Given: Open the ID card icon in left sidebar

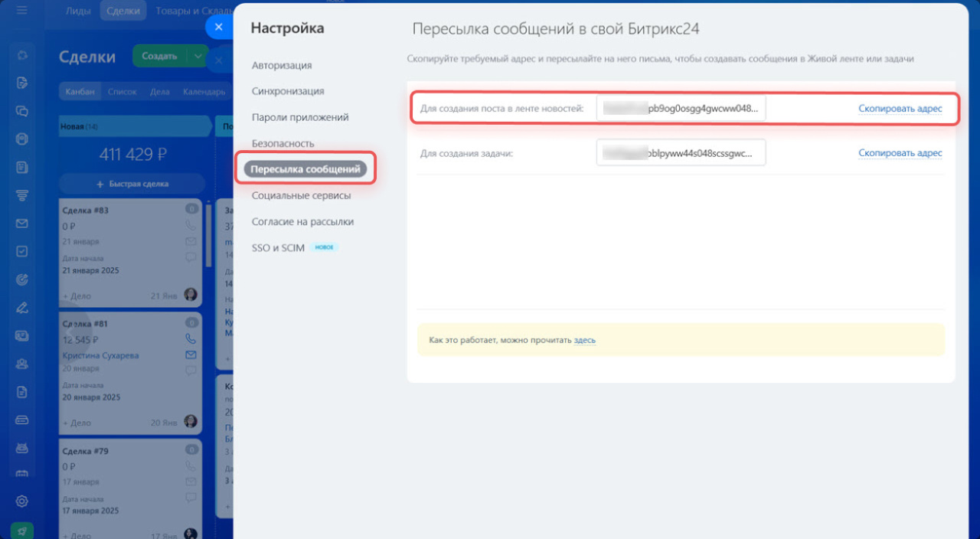Looking at the screenshot, I should (22, 335).
